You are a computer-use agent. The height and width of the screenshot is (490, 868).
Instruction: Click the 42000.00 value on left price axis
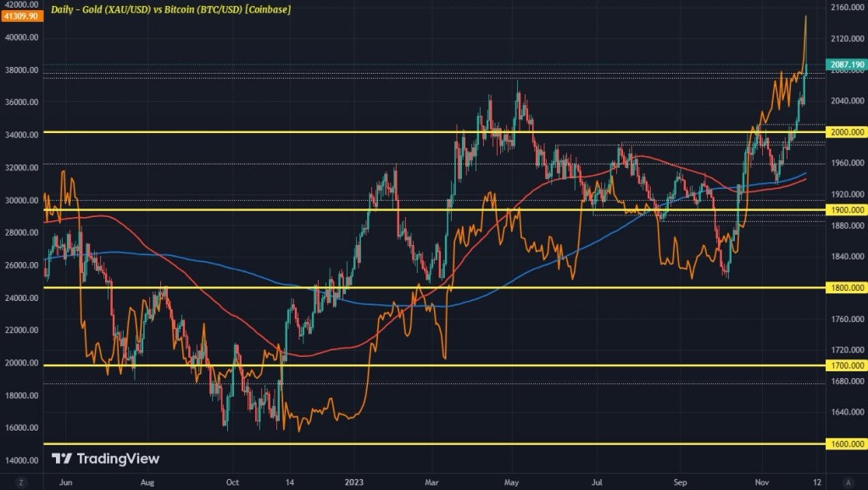tap(21, 5)
